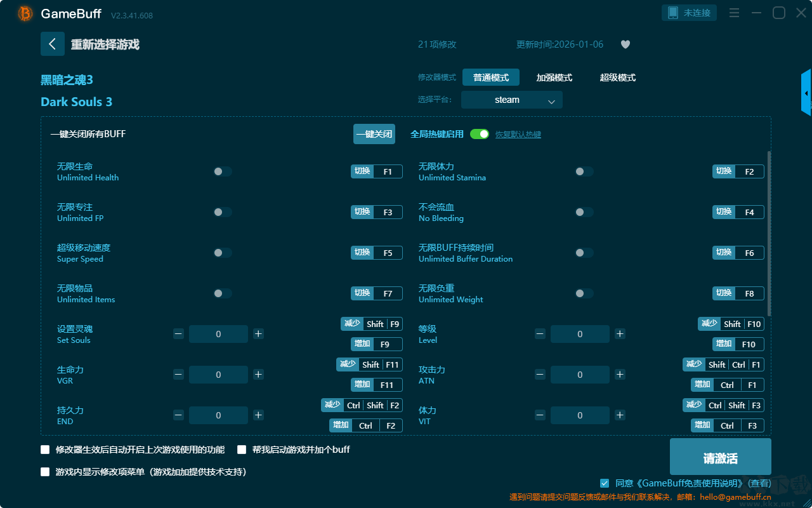This screenshot has width=812, height=508.
Task: Toggle 无限生命 Unlimited Health on
Action: [223, 171]
